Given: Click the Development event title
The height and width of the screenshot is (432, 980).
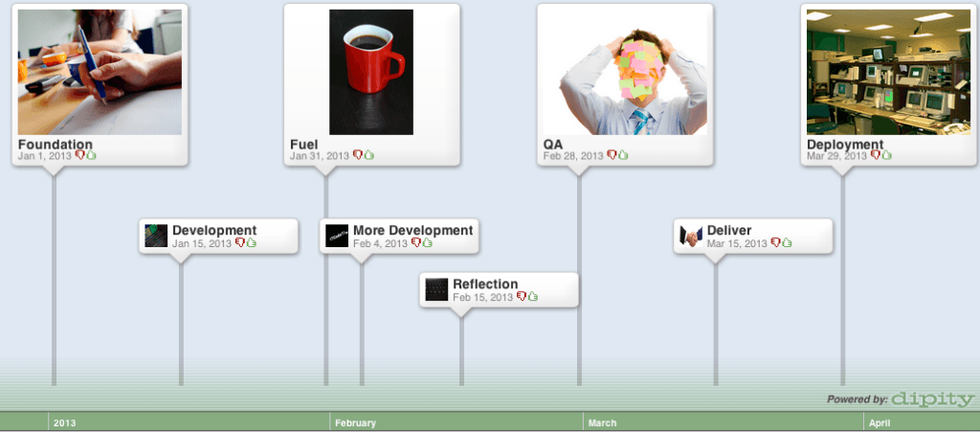Looking at the screenshot, I should [214, 231].
